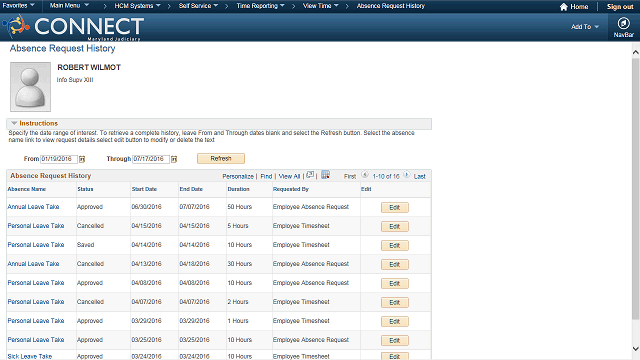Edit the 50 Hours annual leave request
The image size is (640, 360).
click(395, 207)
